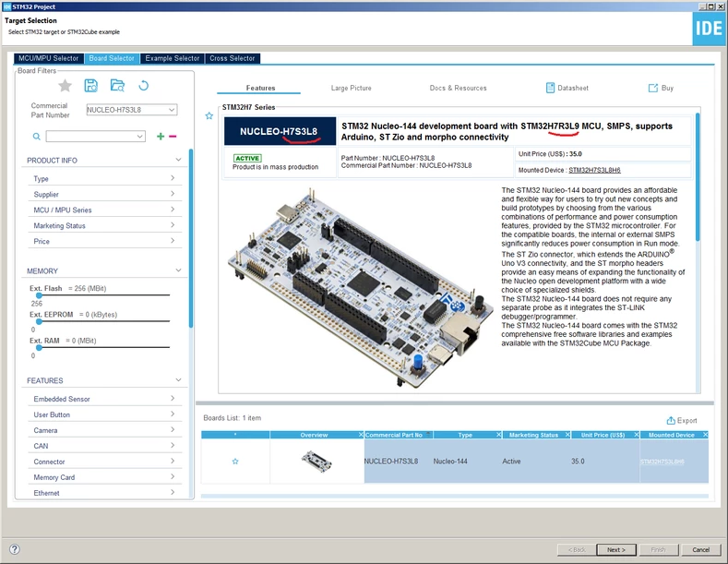Click the save search (floppy disk) icon

click(91, 86)
